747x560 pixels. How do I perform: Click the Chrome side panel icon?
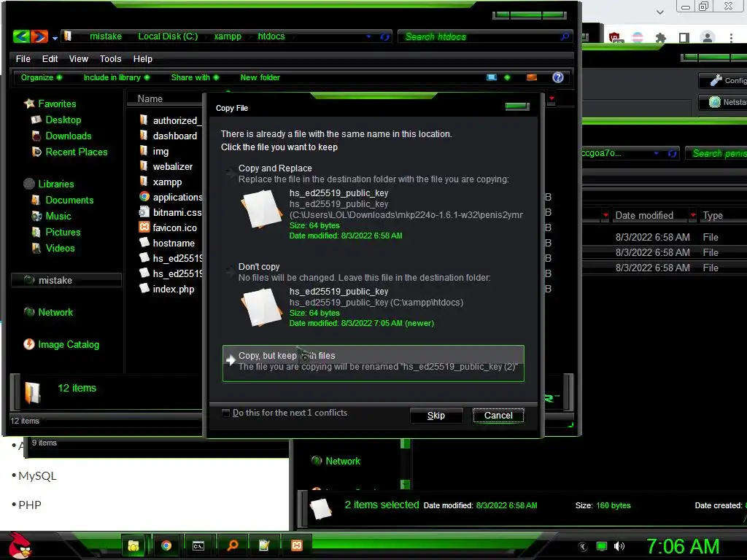(x=684, y=38)
